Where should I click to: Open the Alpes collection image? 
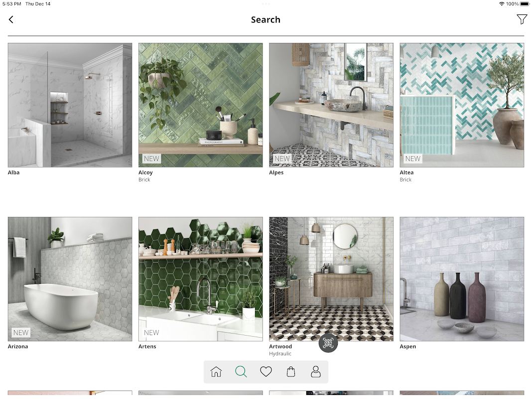pos(331,105)
